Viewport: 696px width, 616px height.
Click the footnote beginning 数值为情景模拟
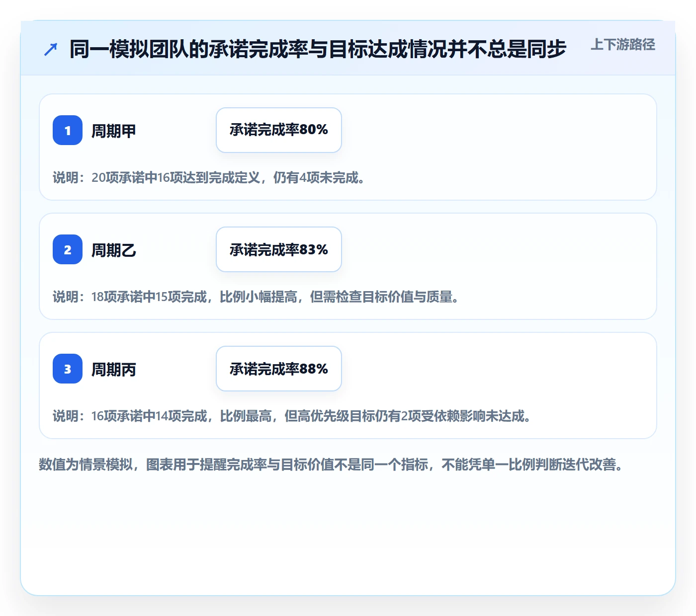(x=332, y=464)
